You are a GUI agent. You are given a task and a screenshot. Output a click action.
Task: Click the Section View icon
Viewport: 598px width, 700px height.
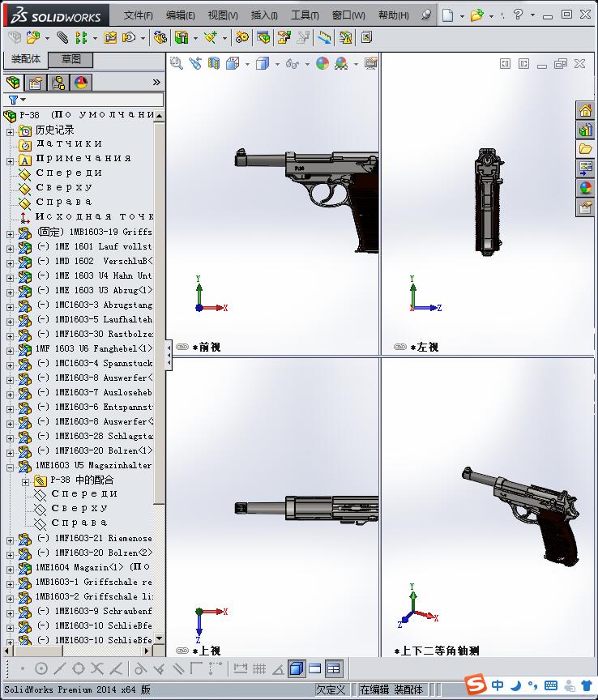(214, 63)
